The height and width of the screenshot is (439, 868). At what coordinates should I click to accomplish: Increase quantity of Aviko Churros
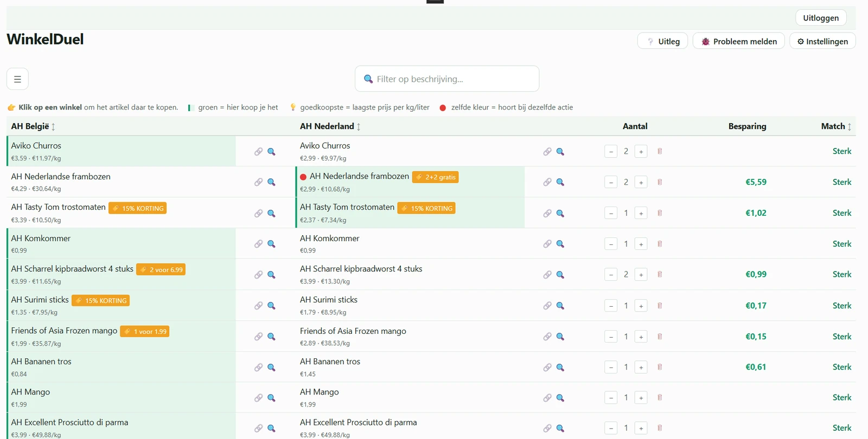[641, 152]
